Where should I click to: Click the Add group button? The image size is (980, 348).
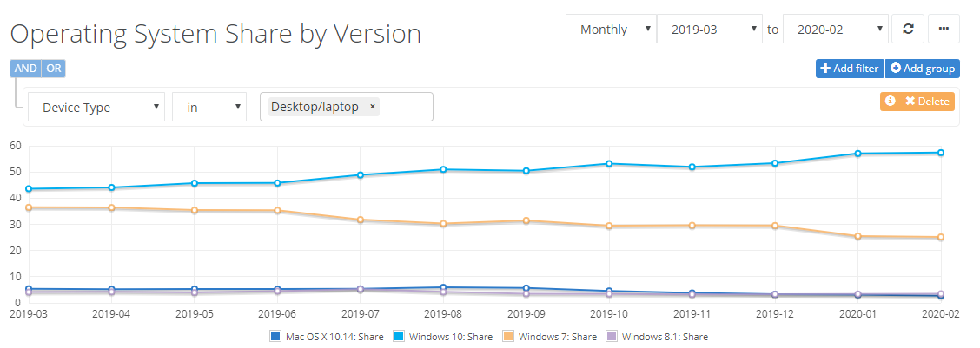click(922, 69)
